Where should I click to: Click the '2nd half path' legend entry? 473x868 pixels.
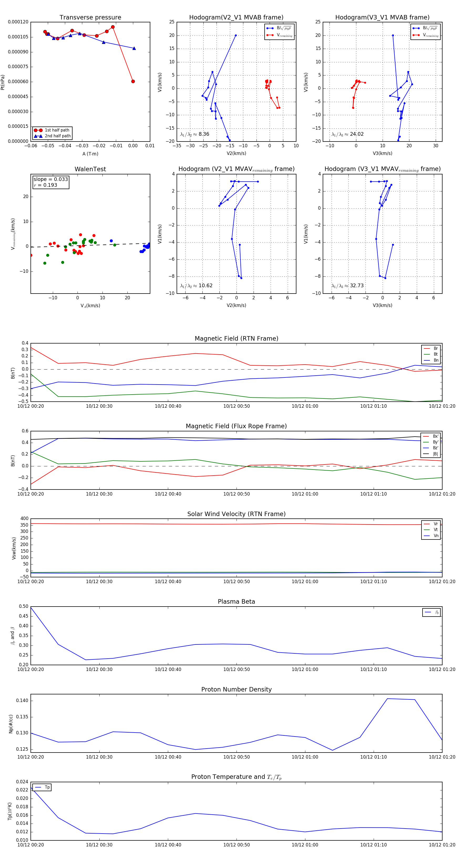click(x=52, y=136)
